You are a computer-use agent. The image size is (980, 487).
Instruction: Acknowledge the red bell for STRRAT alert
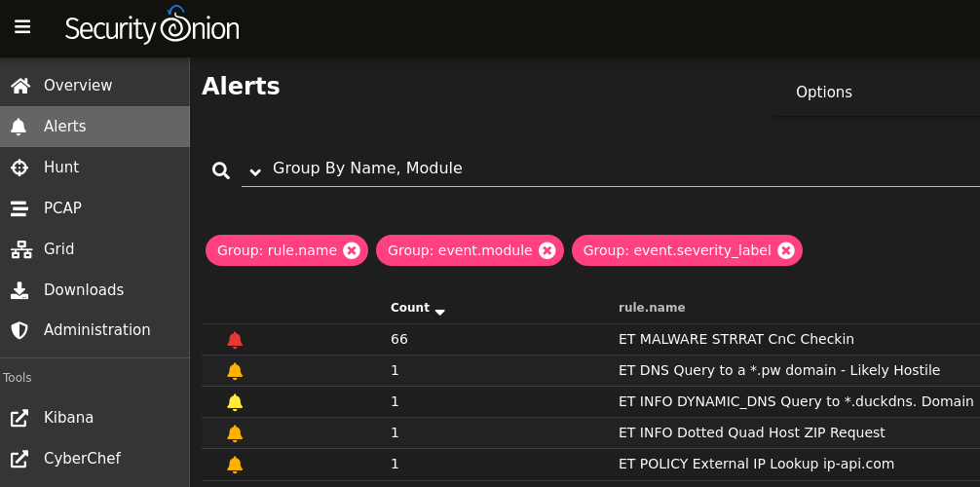[x=235, y=340]
